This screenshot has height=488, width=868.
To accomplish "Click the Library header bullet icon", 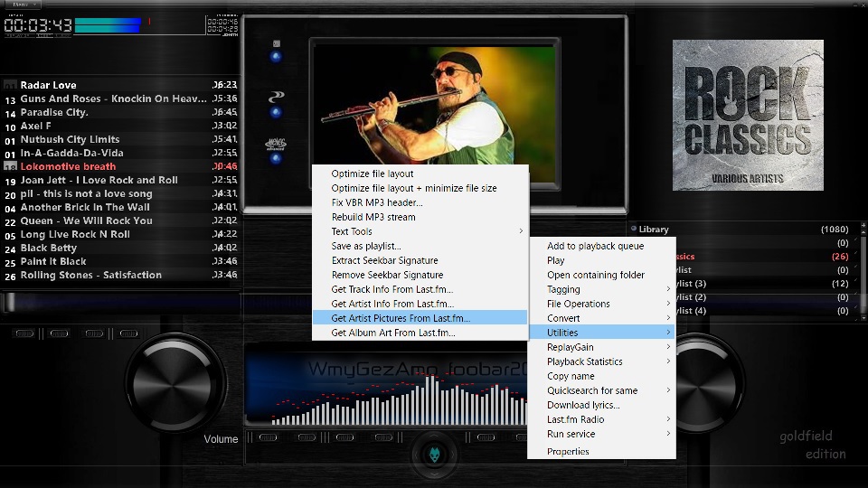I will click(633, 228).
